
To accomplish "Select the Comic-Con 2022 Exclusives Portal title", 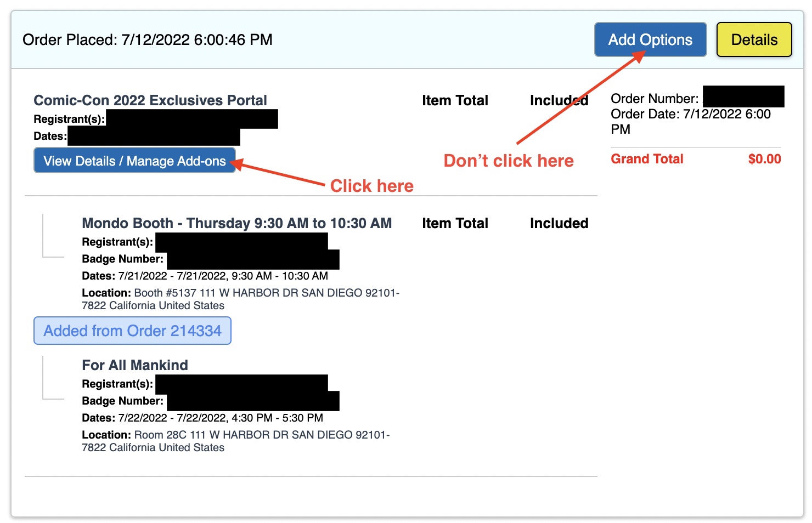I will [150, 100].
